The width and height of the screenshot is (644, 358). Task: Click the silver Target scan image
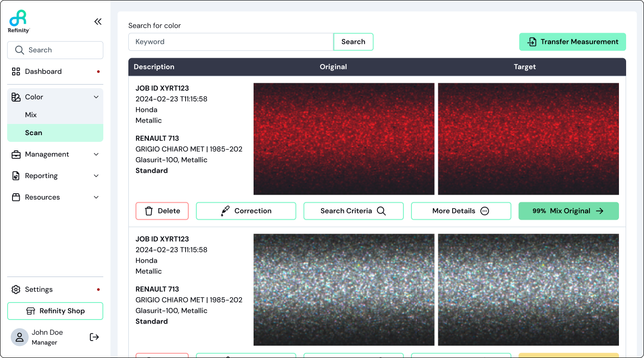(x=529, y=290)
